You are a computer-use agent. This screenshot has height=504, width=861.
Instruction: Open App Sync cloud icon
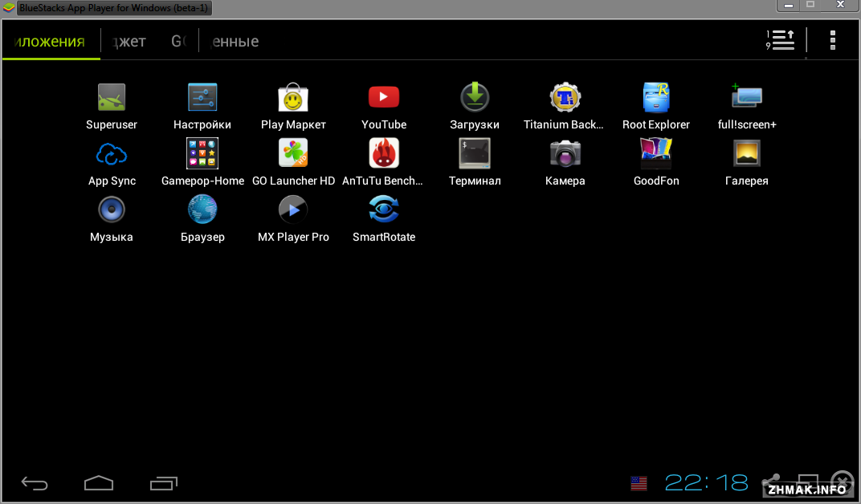(x=112, y=154)
